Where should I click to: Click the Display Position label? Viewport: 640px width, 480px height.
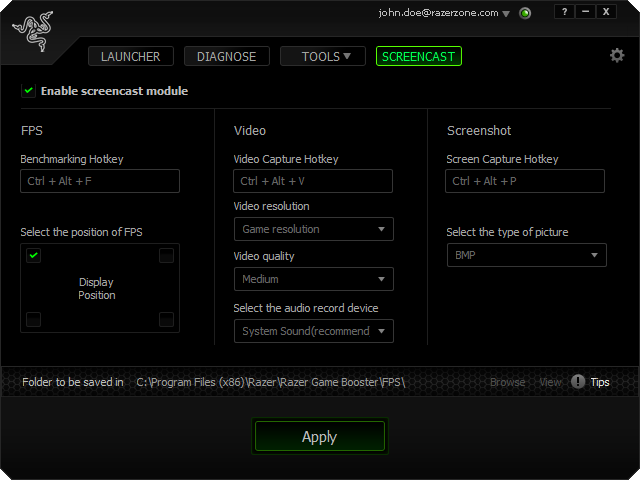point(97,289)
